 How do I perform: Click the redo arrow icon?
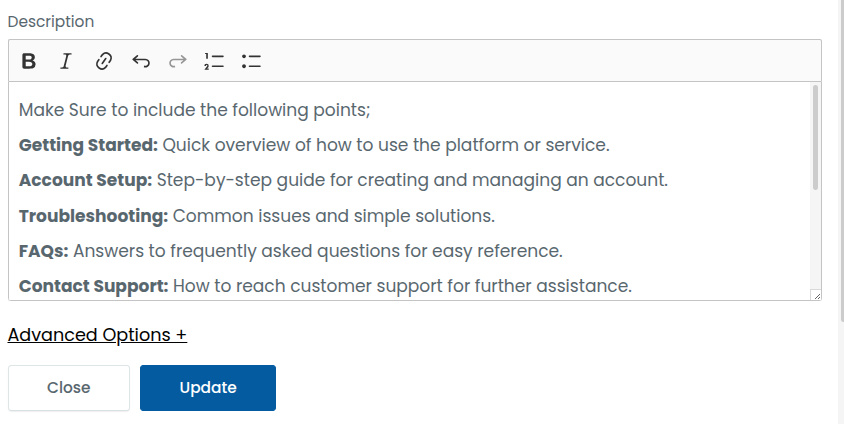pos(178,61)
